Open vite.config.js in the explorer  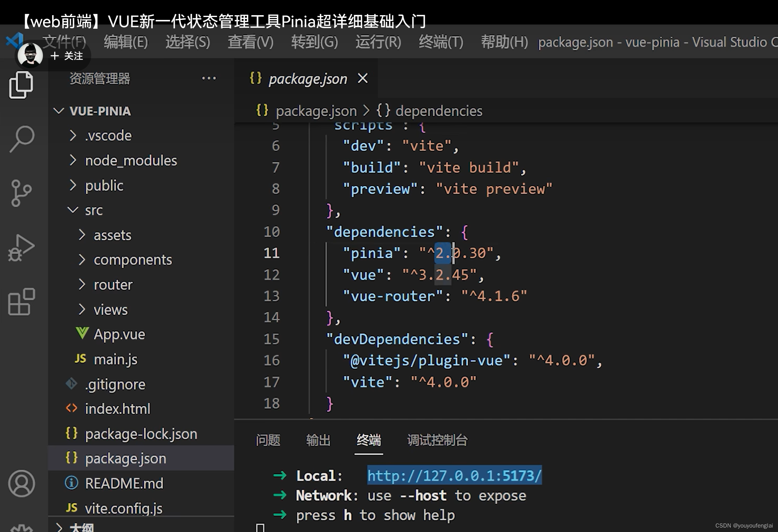click(141, 508)
